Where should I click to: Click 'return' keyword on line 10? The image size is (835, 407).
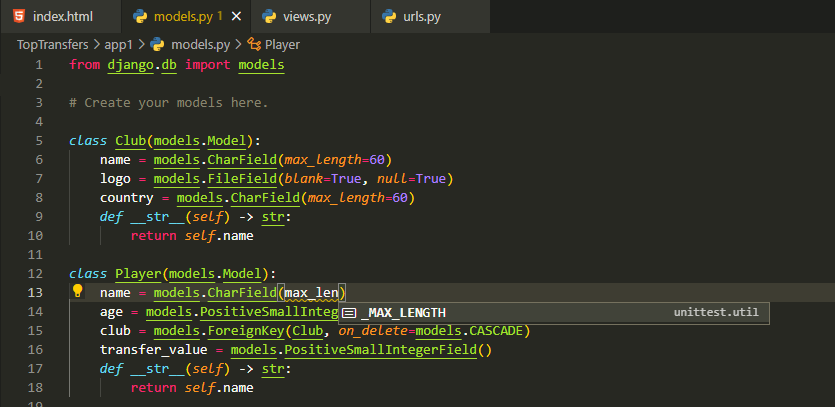[153, 236]
